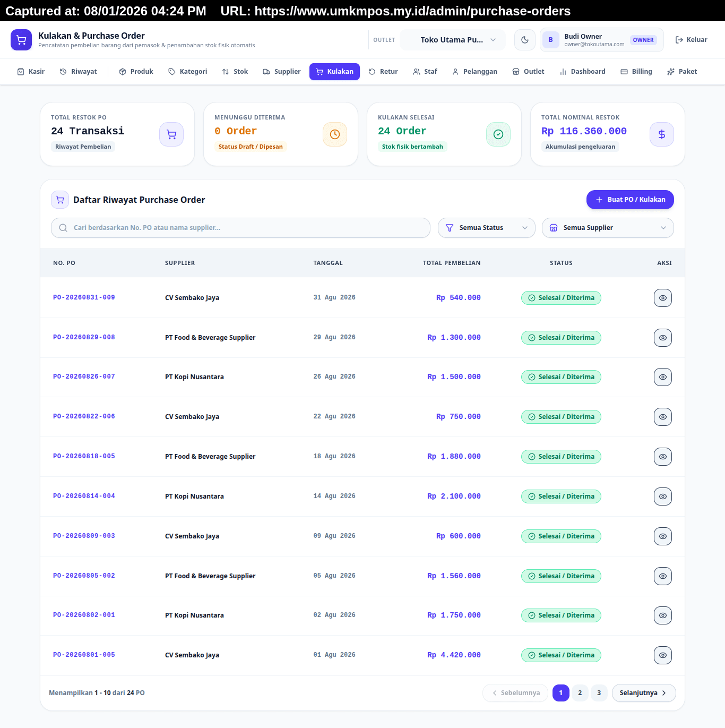Click Selesai / Diterima badge for PO-20260829-008
Screen dimensions: 725x728
tap(561, 338)
